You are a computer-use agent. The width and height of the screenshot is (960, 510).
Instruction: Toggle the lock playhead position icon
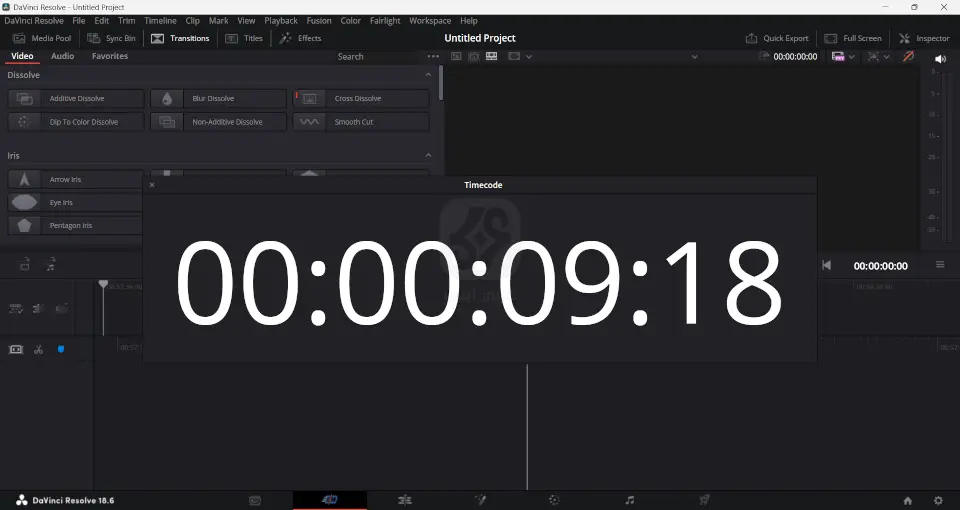coord(15,309)
